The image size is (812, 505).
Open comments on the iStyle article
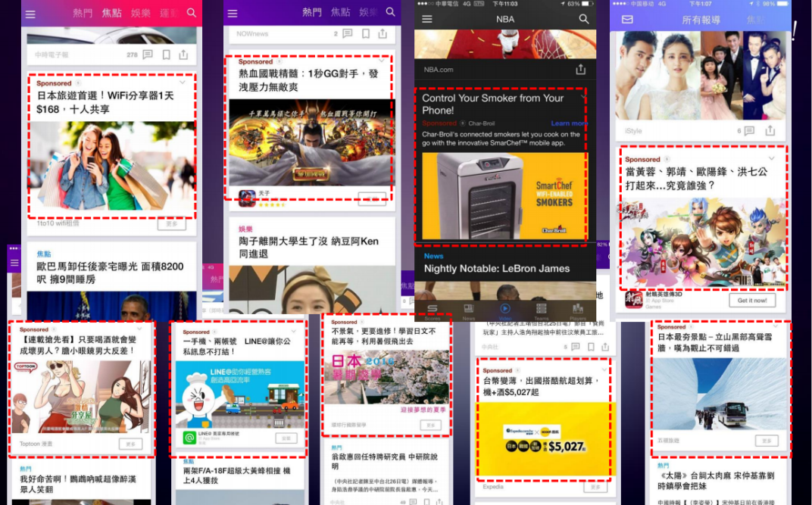[750, 131]
